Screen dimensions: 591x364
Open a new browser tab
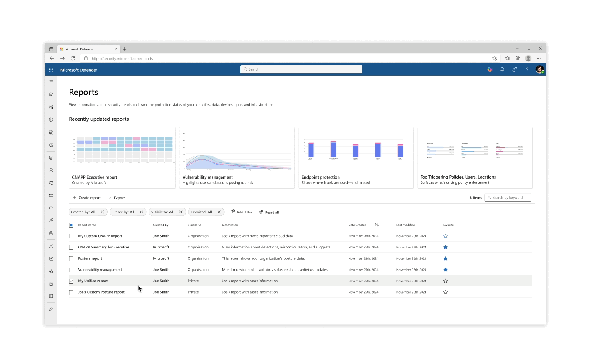point(125,49)
